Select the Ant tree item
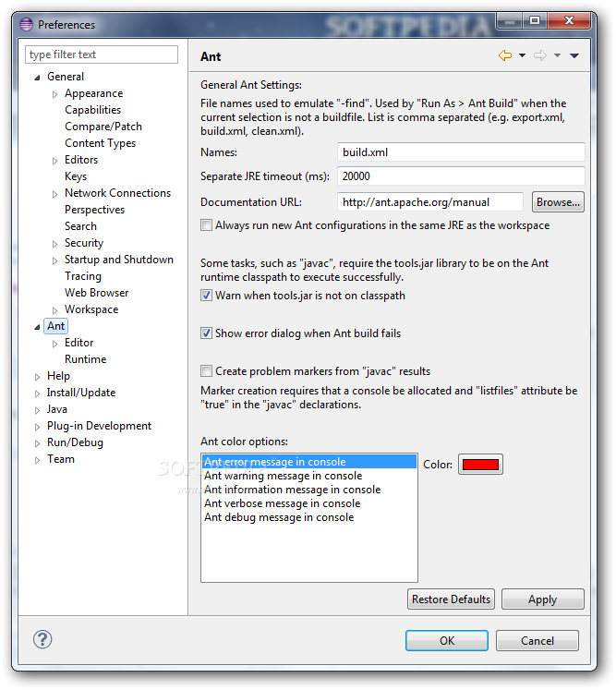Screen dimensions: 616x690 tap(56, 326)
